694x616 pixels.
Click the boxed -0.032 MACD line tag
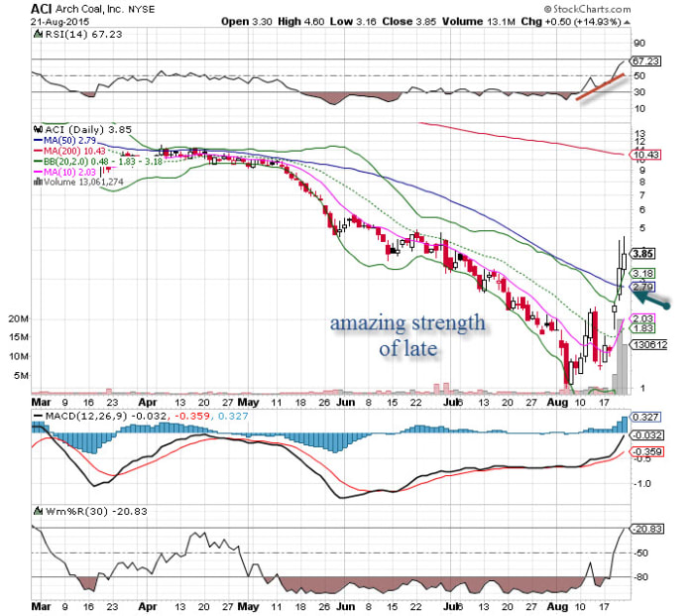pyautogui.click(x=646, y=434)
